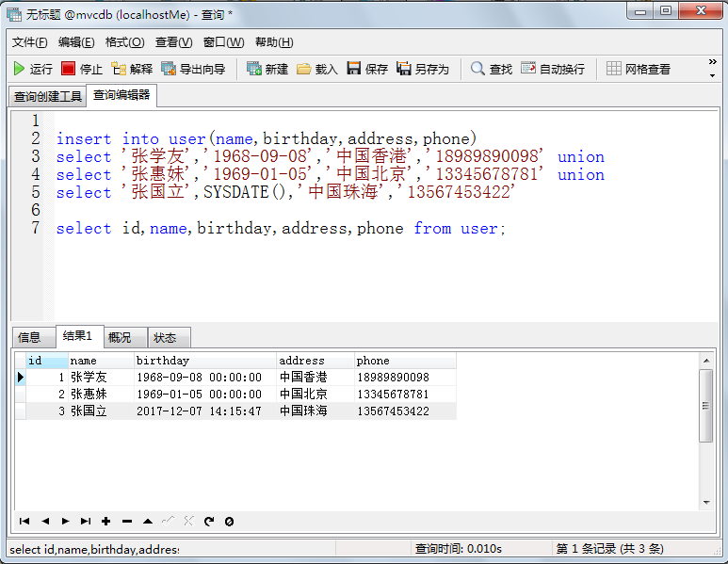The image size is (728, 564).
Task: Switch to the 信息 tab
Action: pyautogui.click(x=33, y=337)
